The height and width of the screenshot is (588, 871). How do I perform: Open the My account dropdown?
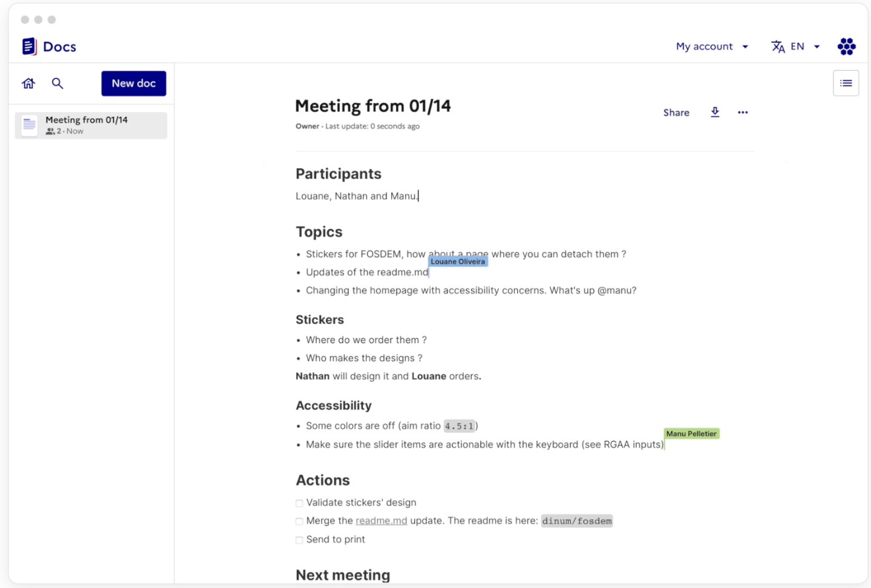703,46
